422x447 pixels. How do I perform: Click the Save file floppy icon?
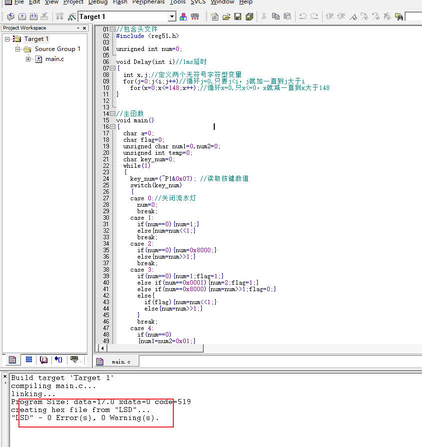coord(238,16)
